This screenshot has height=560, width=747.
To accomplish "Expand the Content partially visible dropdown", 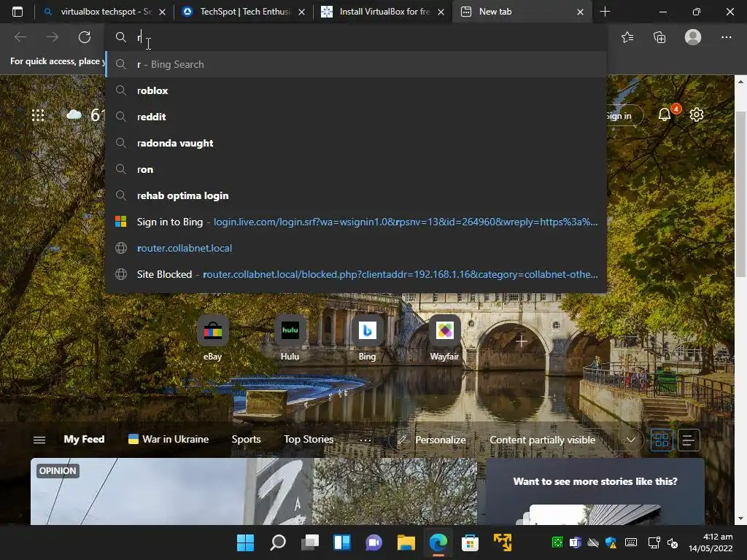I will click(x=631, y=440).
